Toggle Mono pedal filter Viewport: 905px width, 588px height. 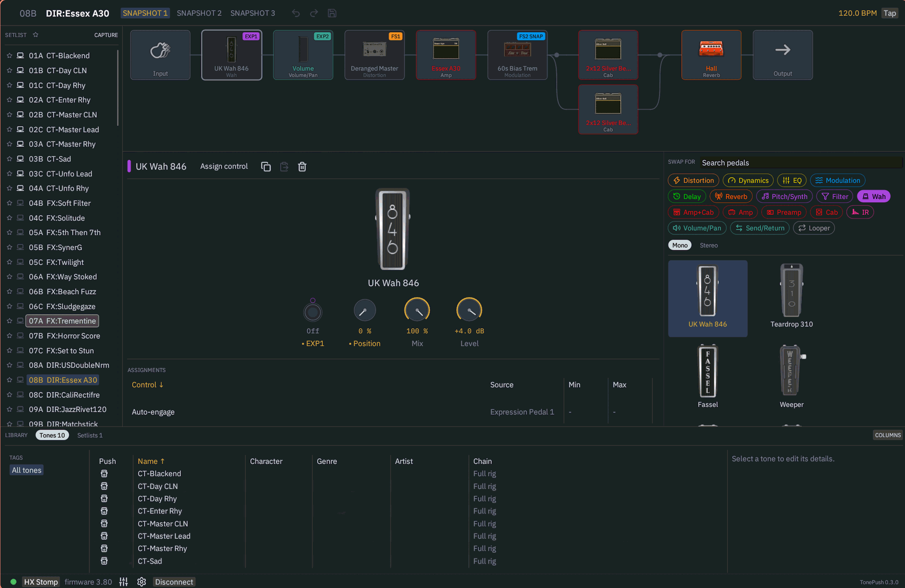[x=680, y=245]
